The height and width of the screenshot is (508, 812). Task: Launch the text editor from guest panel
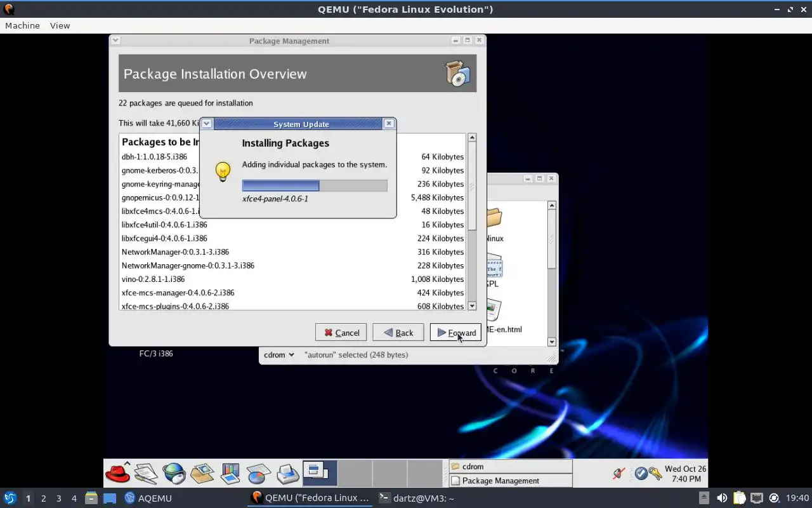pyautogui.click(x=146, y=473)
